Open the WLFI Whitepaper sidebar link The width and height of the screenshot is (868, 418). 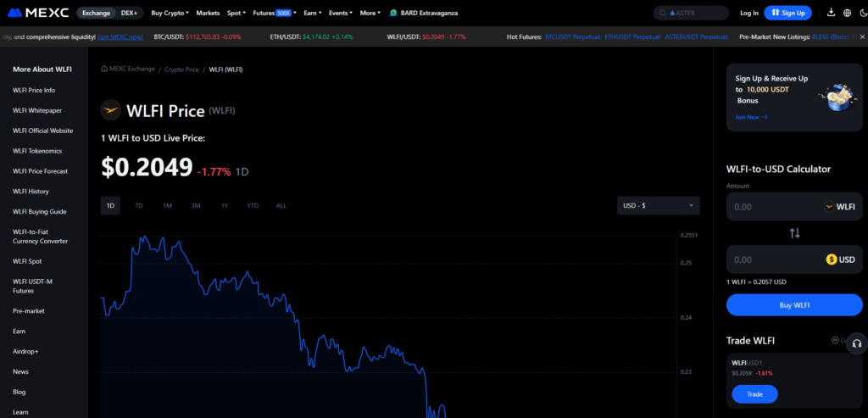pyautogui.click(x=37, y=110)
